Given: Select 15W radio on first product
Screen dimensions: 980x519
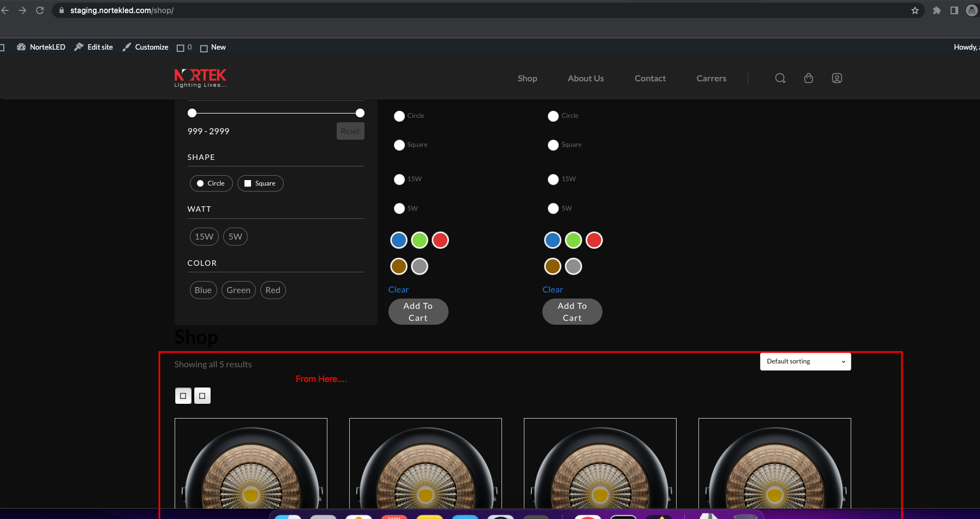Looking at the screenshot, I should [399, 180].
